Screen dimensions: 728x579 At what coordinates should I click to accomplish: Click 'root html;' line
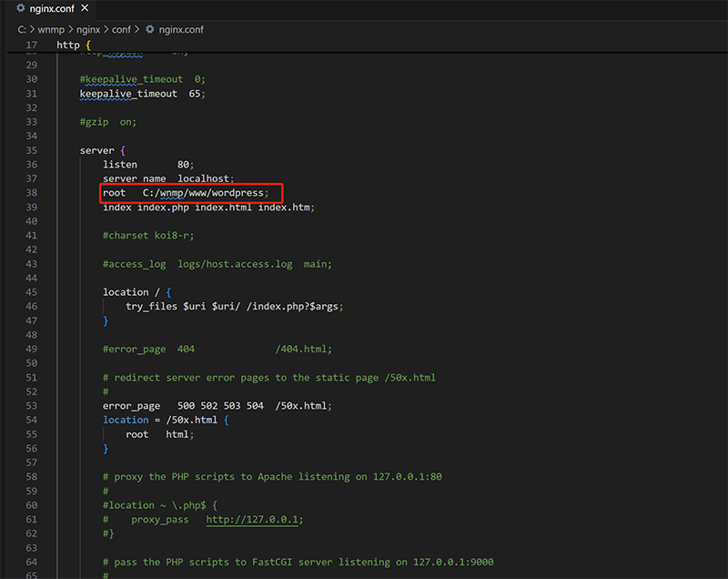(x=160, y=434)
